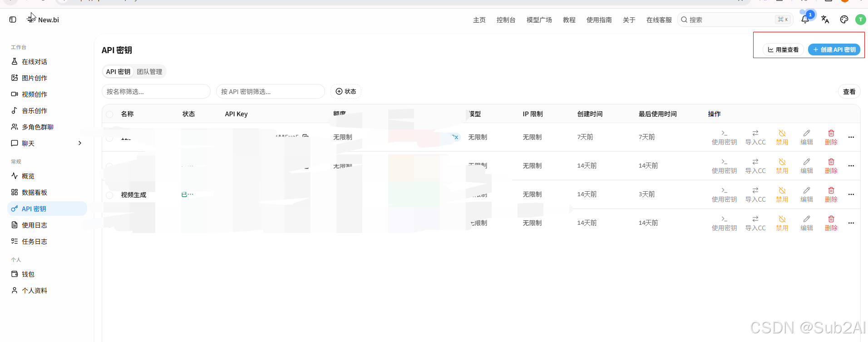Open 聊天 in the sidebar
868x342 pixels.
click(47, 144)
